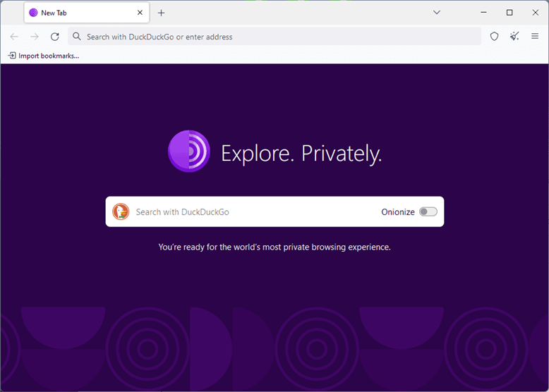Screen dimensions: 549x392
Task: Click the Tor Browser onion logo
Action: (189, 151)
